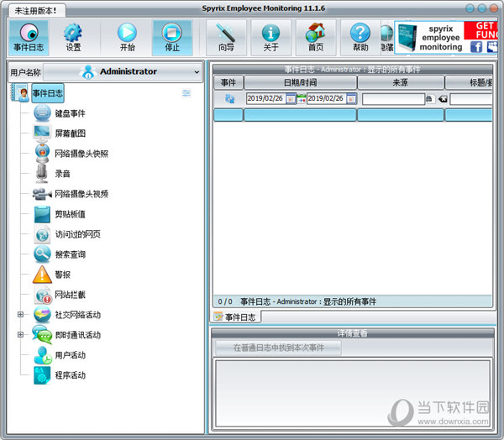Open the 关于 about info icon
This screenshot has height=440, width=504.
coord(270,38)
